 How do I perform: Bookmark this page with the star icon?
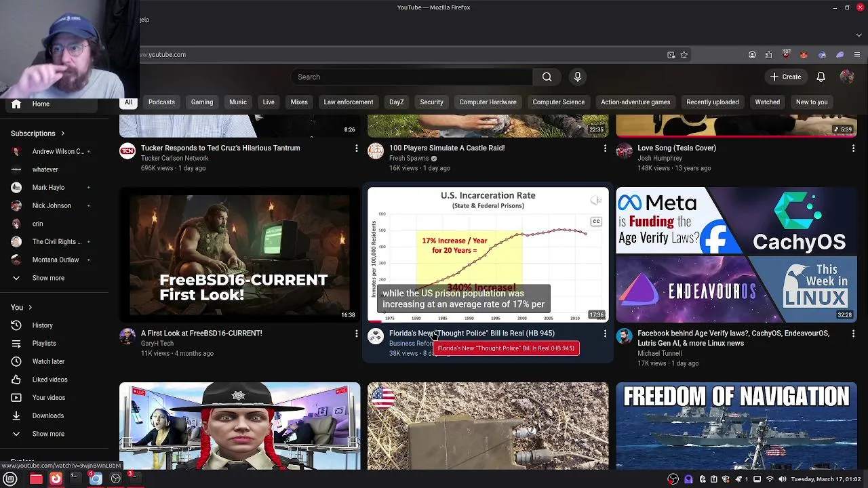click(x=684, y=55)
